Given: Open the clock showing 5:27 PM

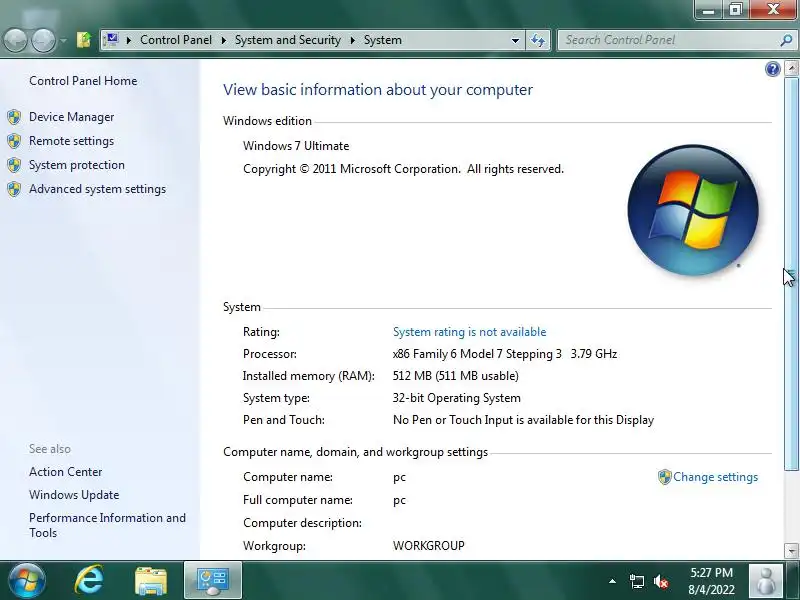Looking at the screenshot, I should point(712,581).
